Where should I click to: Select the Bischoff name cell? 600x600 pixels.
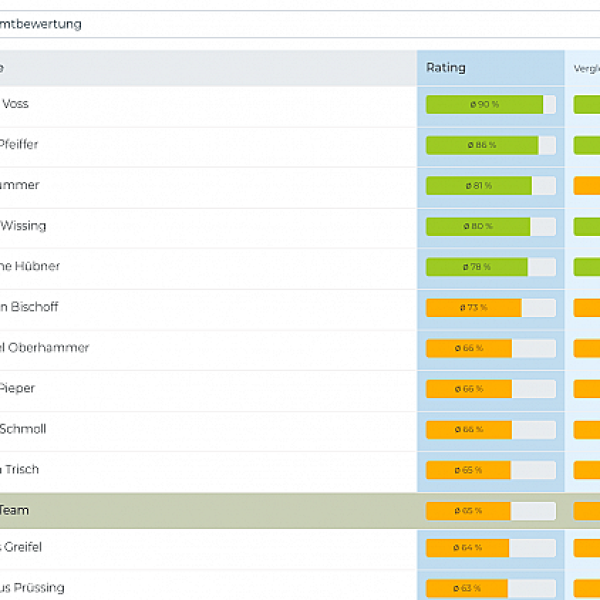(x=208, y=309)
